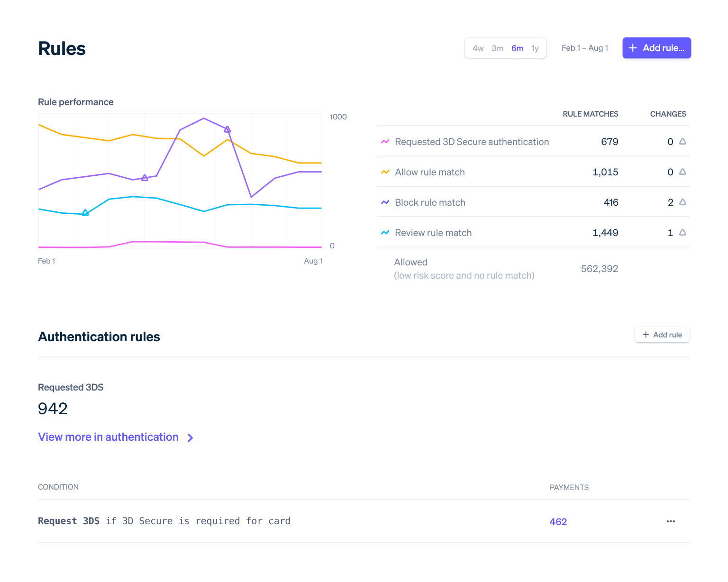Click the blue change marker on Review line

[x=85, y=213]
